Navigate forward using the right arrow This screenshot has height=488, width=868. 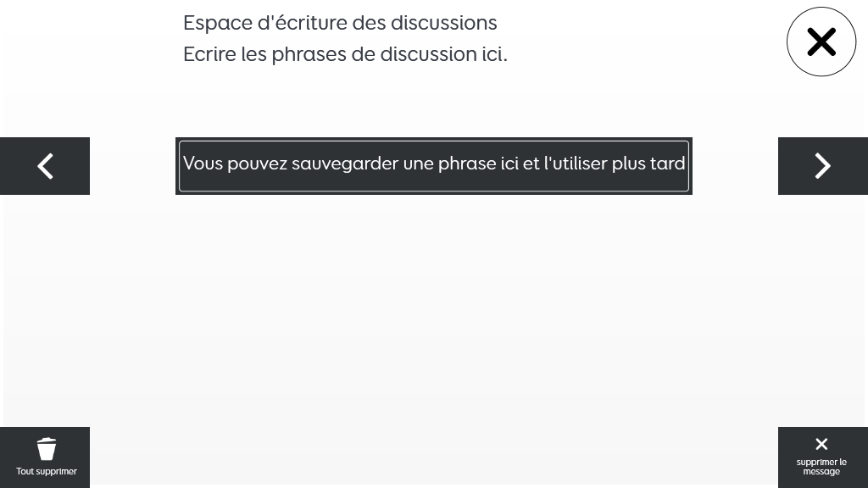(x=822, y=166)
